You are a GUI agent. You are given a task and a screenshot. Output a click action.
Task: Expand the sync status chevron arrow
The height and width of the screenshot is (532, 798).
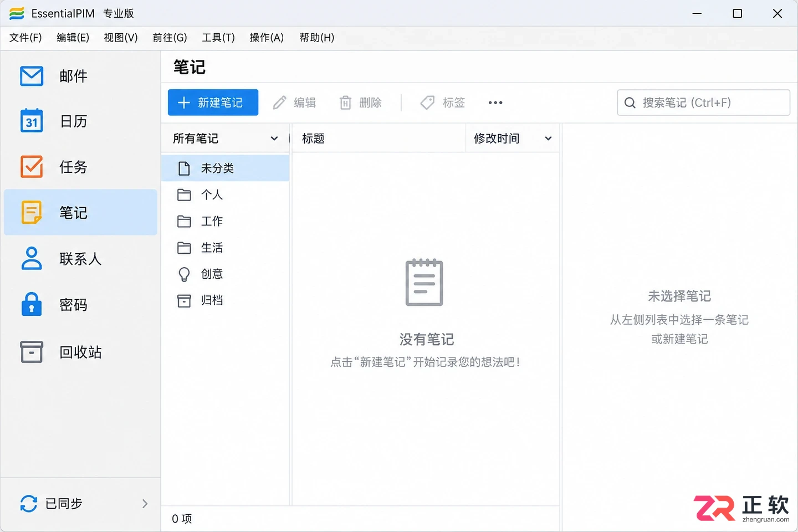pos(145,503)
